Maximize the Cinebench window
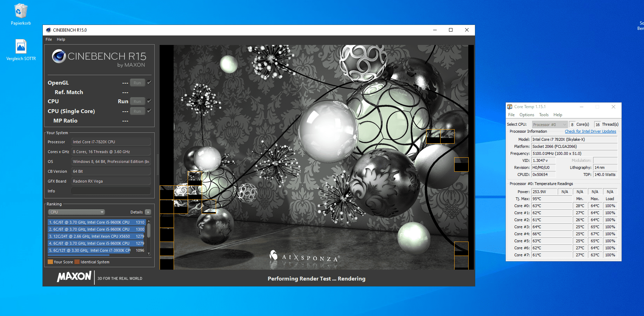The width and height of the screenshot is (644, 316). (451, 30)
